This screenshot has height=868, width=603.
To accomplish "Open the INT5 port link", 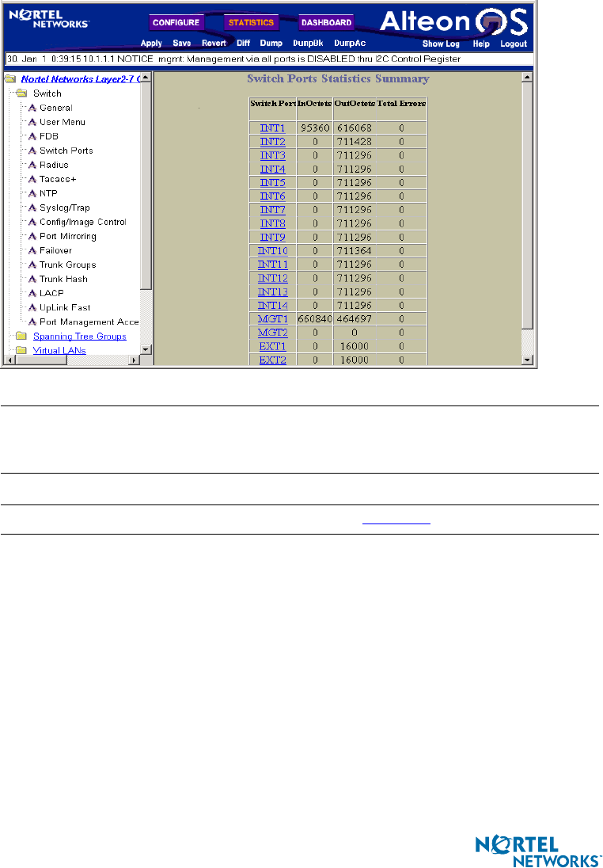I will point(273,183).
